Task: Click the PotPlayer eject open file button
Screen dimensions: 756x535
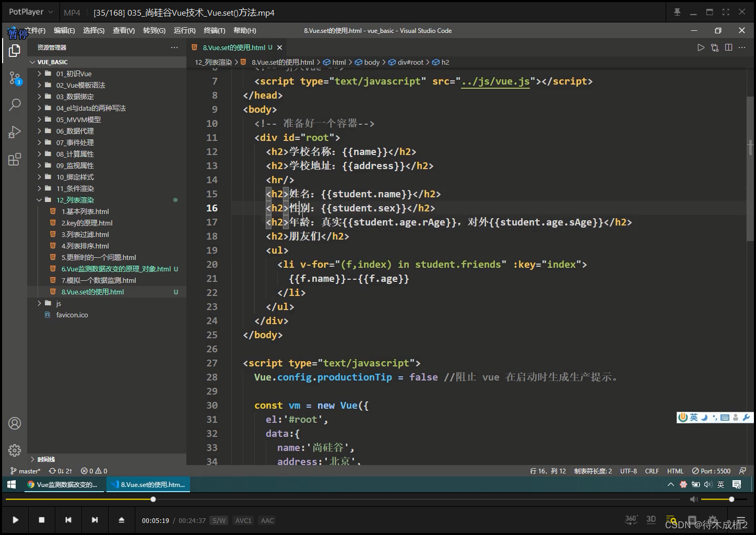Action: [121, 520]
